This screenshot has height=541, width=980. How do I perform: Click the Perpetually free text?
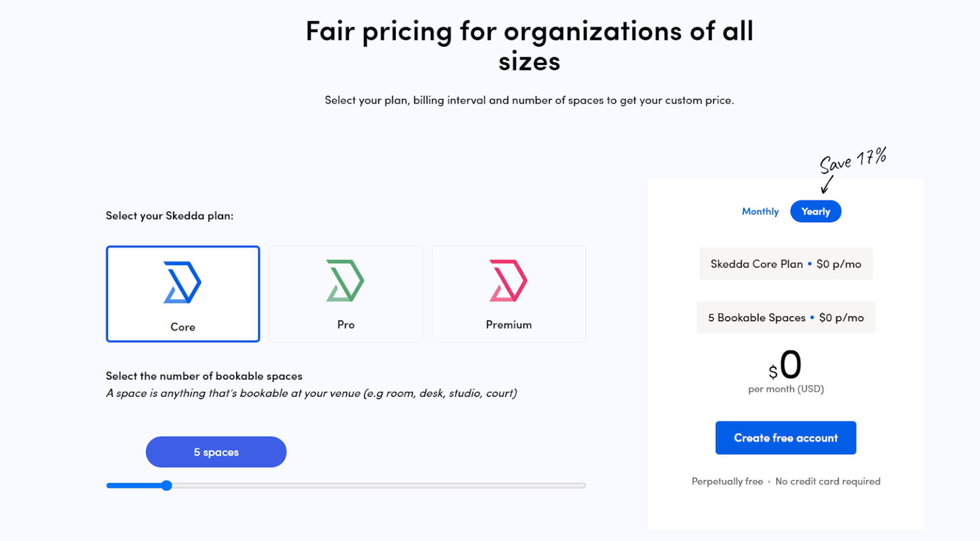(728, 481)
